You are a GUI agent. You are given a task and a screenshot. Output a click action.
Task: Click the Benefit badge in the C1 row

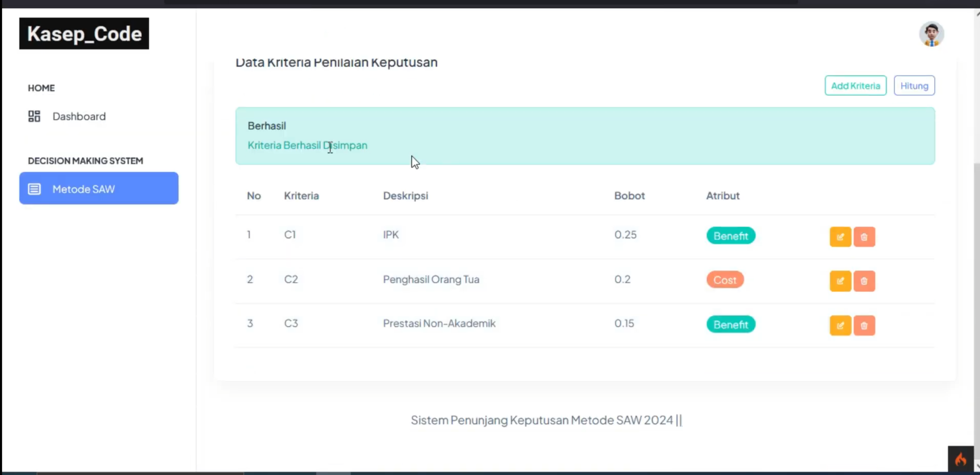coord(731,236)
